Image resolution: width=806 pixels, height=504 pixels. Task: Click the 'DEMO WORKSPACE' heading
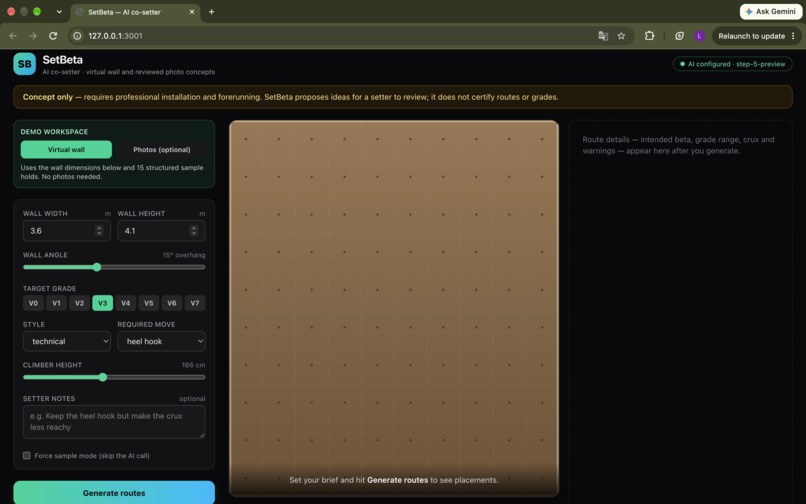[54, 132]
